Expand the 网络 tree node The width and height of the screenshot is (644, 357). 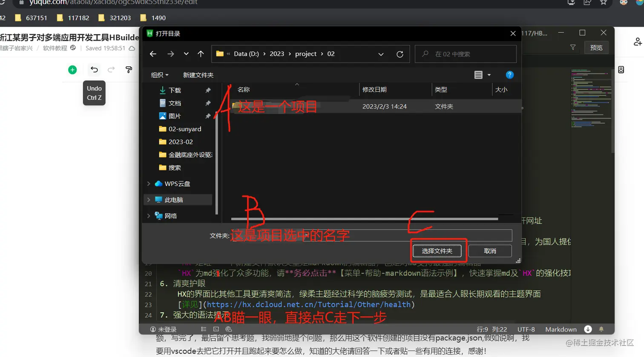149,216
